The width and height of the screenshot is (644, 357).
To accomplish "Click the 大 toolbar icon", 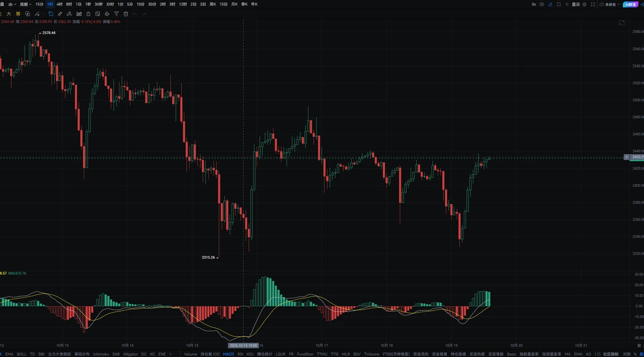I will (9, 13).
